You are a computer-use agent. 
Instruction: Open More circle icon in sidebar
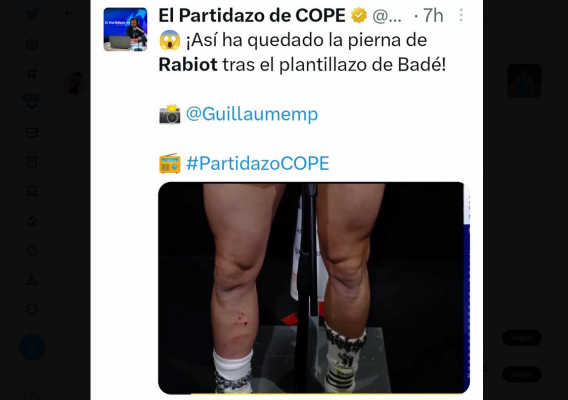32,309
